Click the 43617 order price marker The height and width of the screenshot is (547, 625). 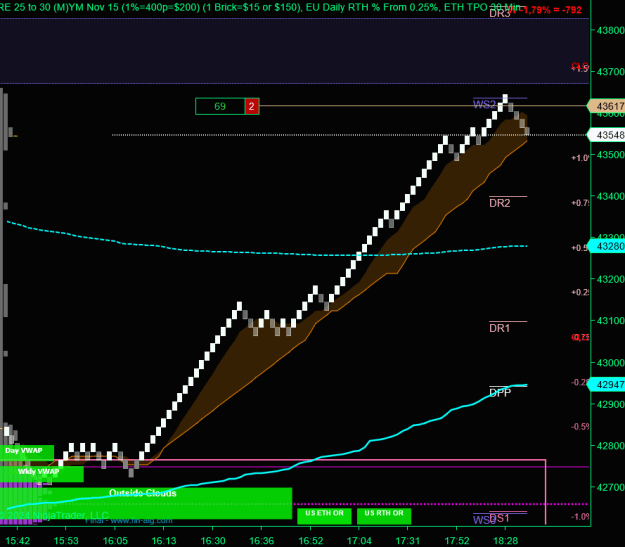tap(607, 106)
